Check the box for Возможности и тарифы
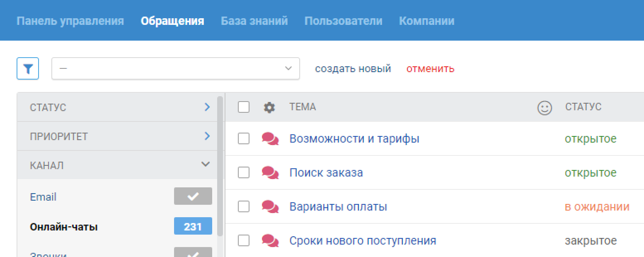 pos(244,138)
